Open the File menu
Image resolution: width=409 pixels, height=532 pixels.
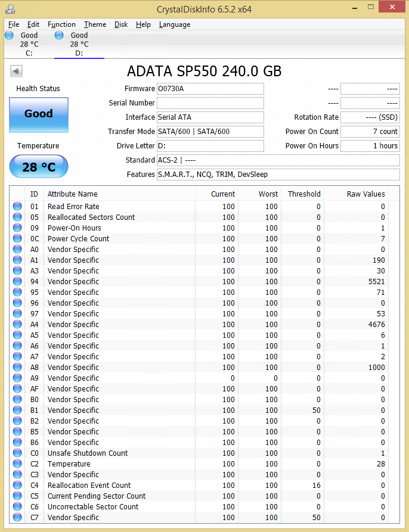14,24
